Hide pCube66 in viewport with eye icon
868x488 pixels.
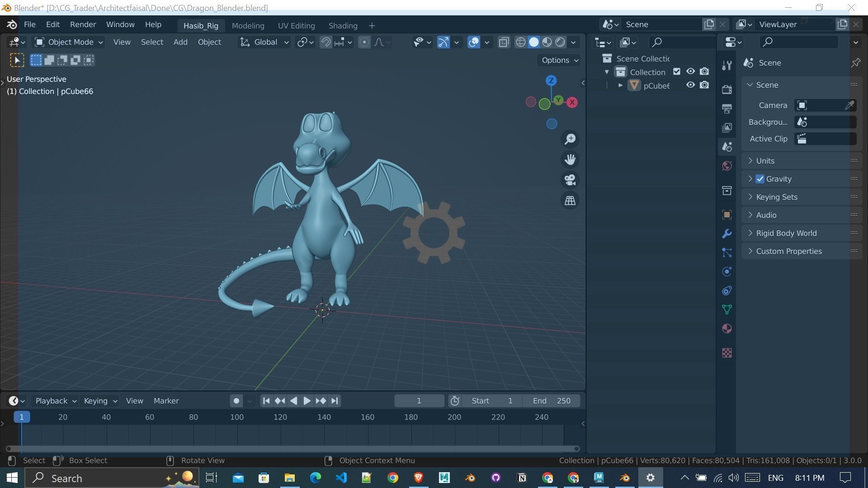click(690, 85)
